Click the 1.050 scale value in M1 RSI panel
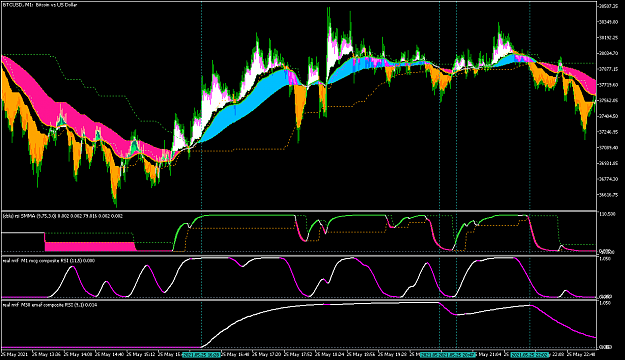 [x=605, y=259]
